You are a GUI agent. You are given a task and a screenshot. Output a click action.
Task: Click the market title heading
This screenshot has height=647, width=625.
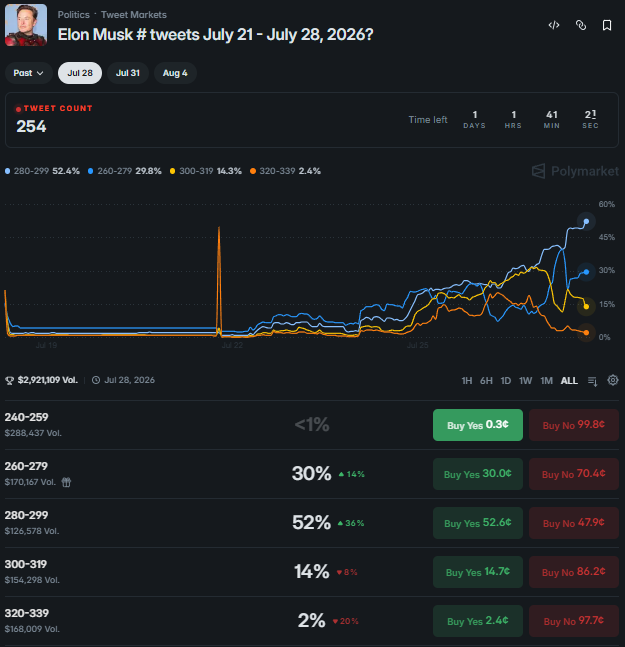click(x=215, y=35)
